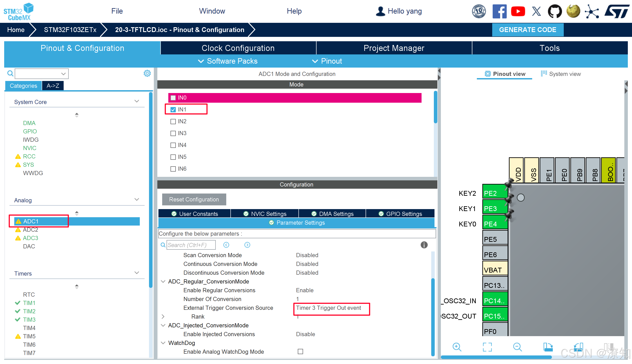Collapse the System Core category
Screen dimensions: 632x364
pos(136,101)
